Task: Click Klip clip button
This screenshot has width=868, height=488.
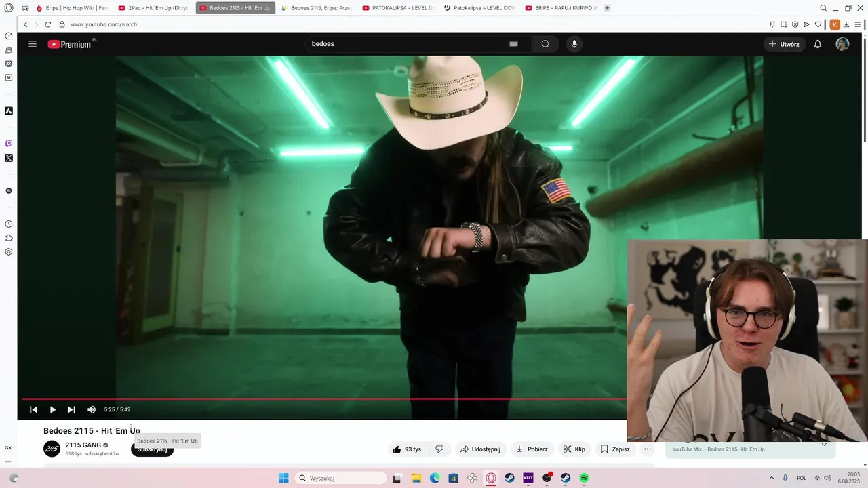Action: (574, 449)
